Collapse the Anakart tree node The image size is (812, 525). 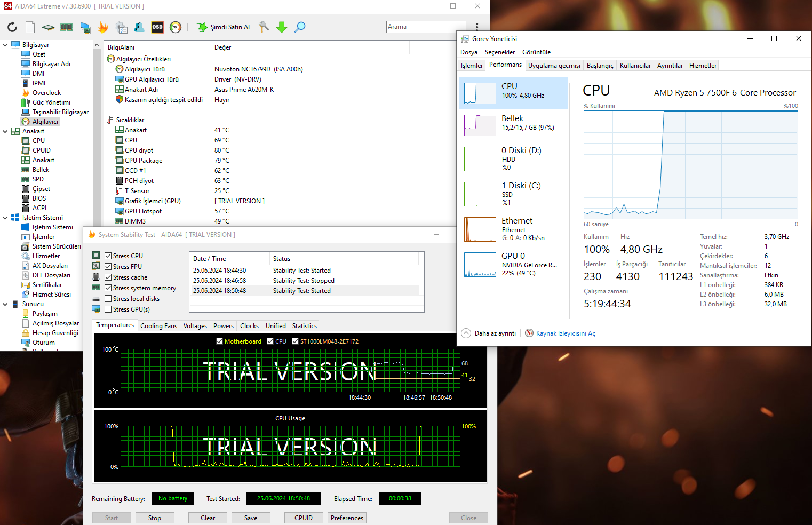coord(5,131)
